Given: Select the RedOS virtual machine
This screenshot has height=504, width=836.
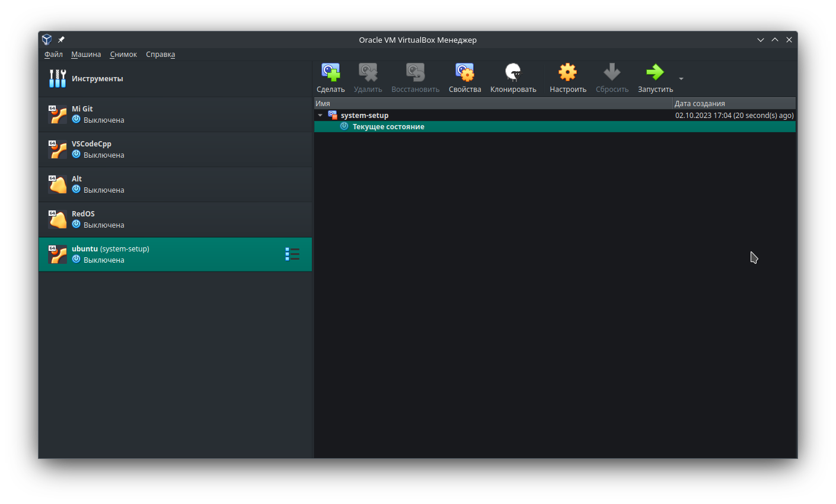Looking at the screenshot, I should point(175,219).
